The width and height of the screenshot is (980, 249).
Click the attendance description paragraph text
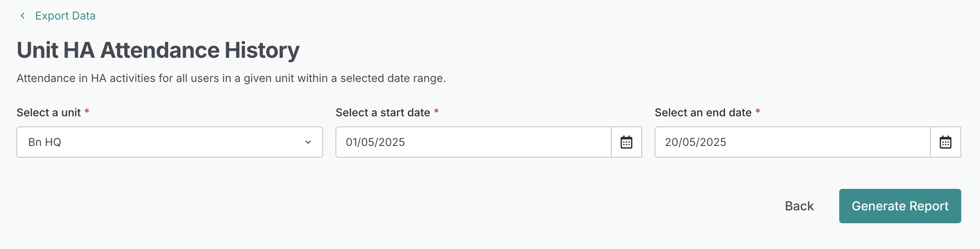[x=231, y=78]
